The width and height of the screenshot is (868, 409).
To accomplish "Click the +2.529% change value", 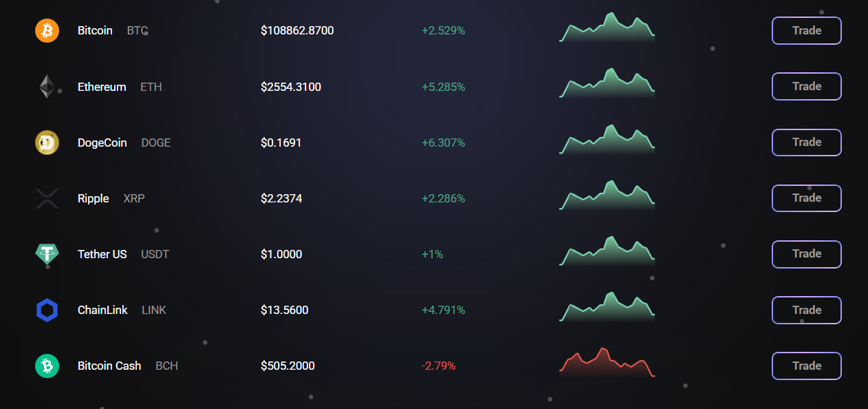I will 444,31.
